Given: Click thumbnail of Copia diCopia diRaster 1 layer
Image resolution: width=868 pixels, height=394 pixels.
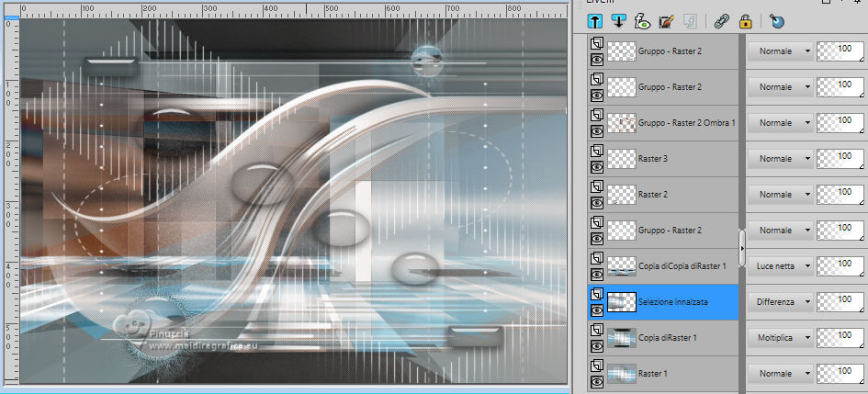Looking at the screenshot, I should coord(622,266).
